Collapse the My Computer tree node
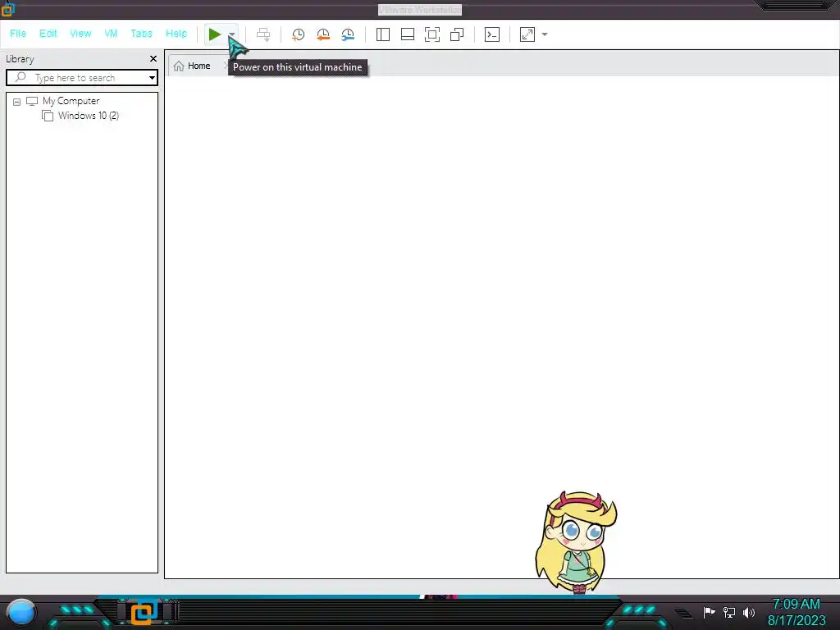The height and width of the screenshot is (630, 840). click(16, 101)
